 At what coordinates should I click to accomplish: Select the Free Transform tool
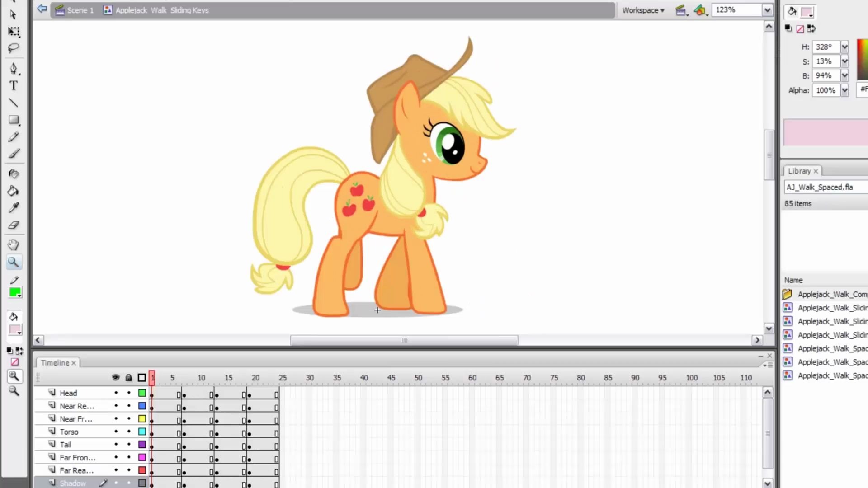[x=14, y=31]
